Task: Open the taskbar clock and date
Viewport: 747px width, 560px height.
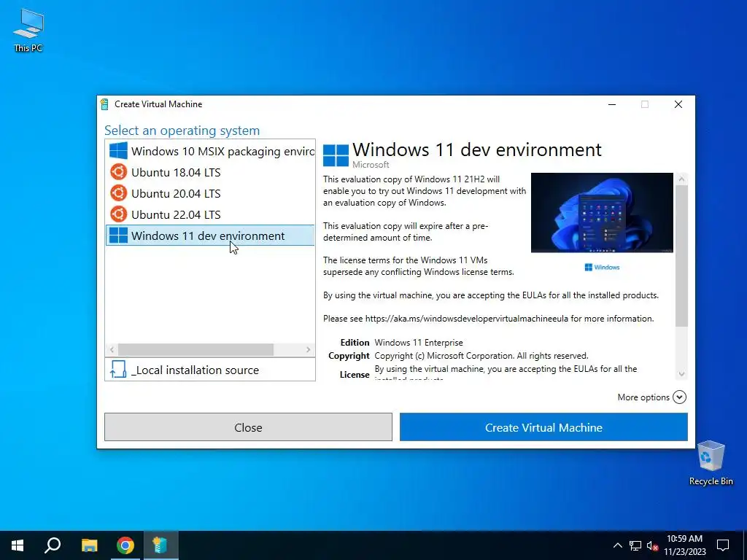Action: (x=684, y=545)
